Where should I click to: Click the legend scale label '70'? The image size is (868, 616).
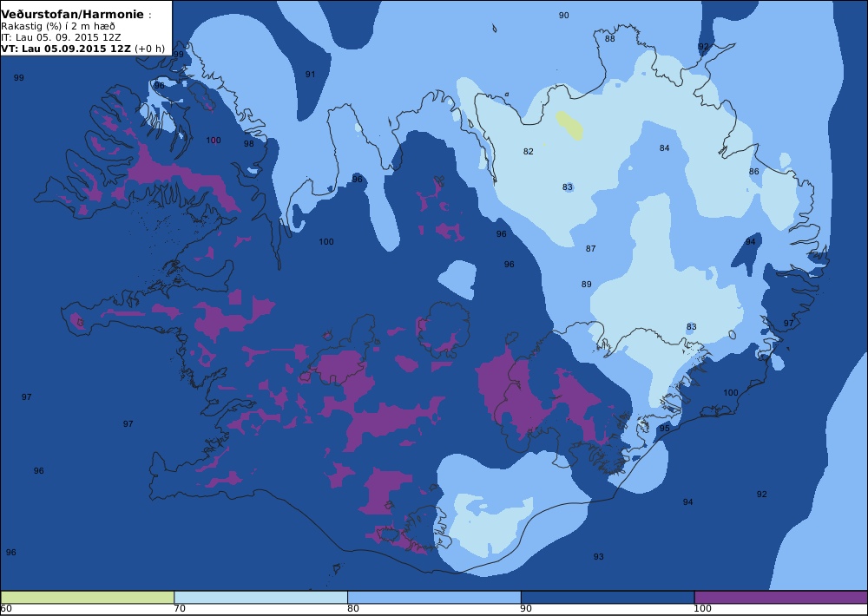[x=180, y=609]
